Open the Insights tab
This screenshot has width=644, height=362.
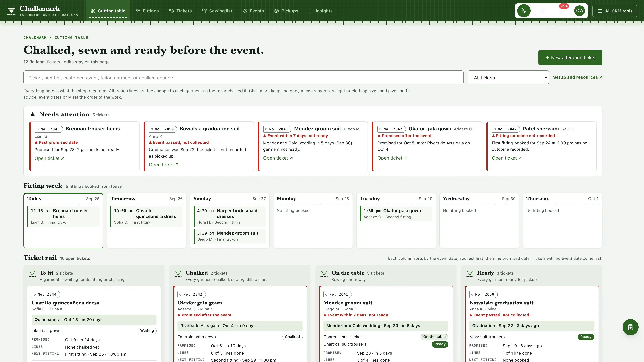click(320, 11)
